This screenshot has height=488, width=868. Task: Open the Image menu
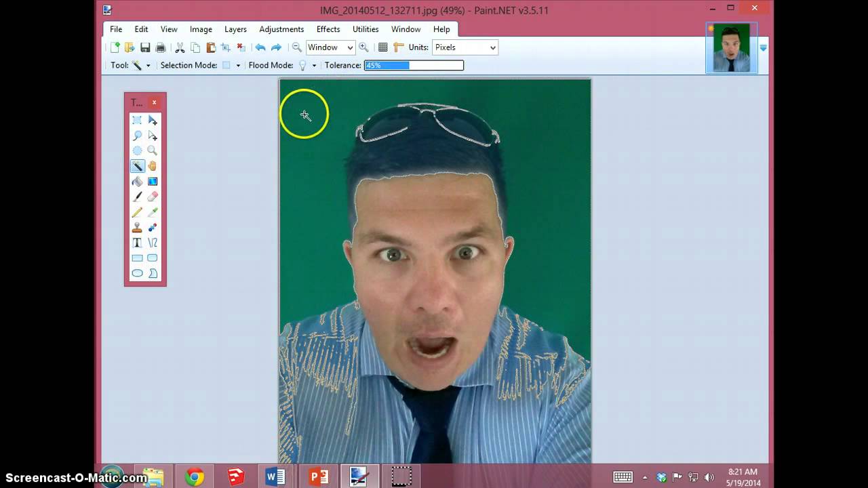(x=201, y=29)
